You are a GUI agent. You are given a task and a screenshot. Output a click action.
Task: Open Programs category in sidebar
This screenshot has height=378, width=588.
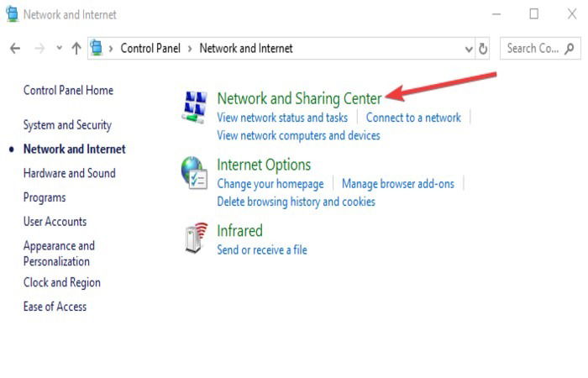point(45,197)
